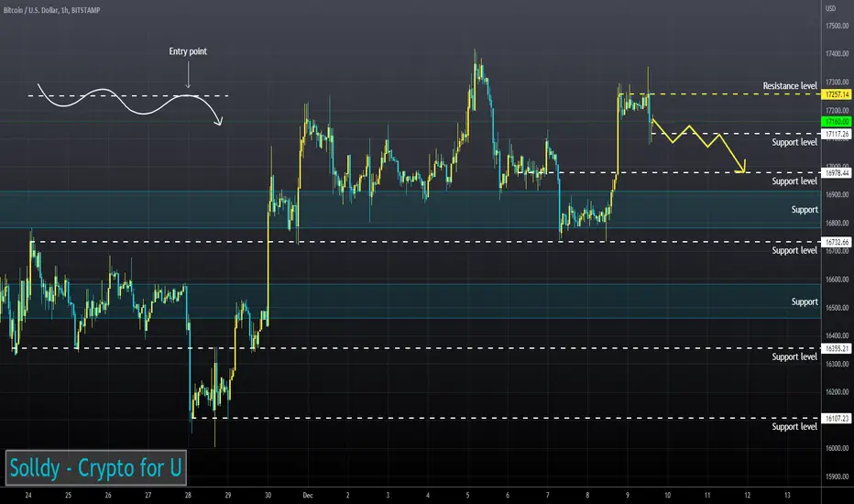This screenshot has width=854, height=504.
Task: Click date 9 on the time axis
Action: [628, 495]
